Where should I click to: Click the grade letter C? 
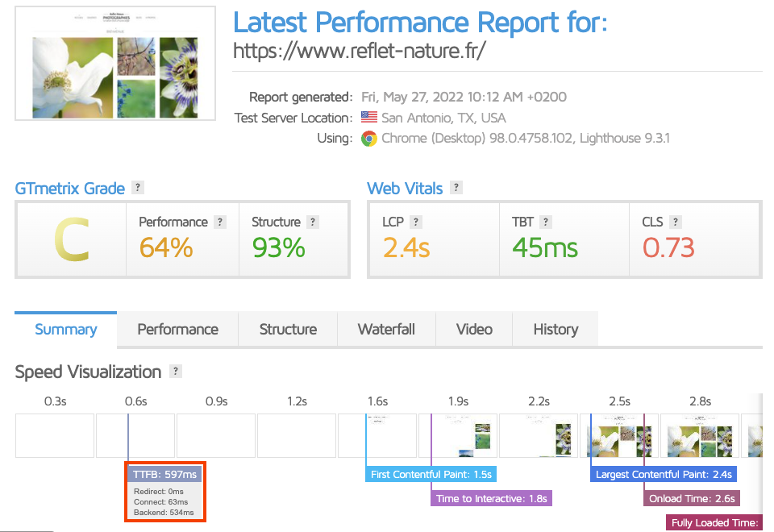(72, 240)
